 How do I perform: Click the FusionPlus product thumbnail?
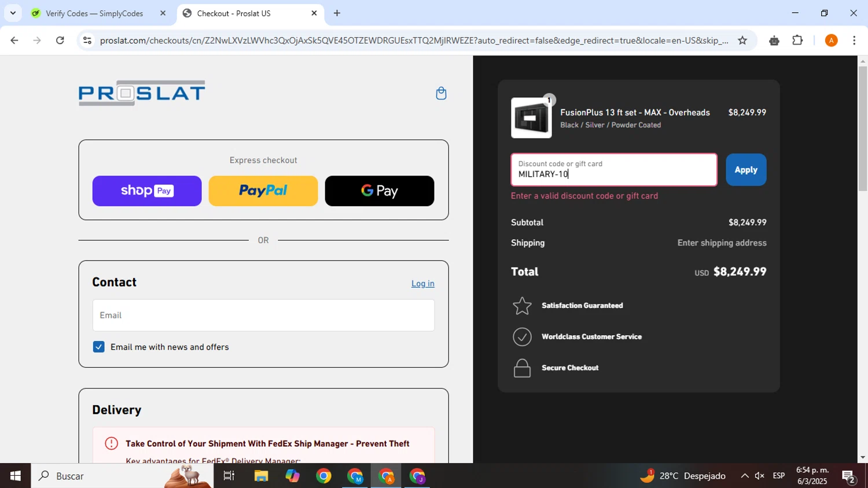tap(531, 118)
